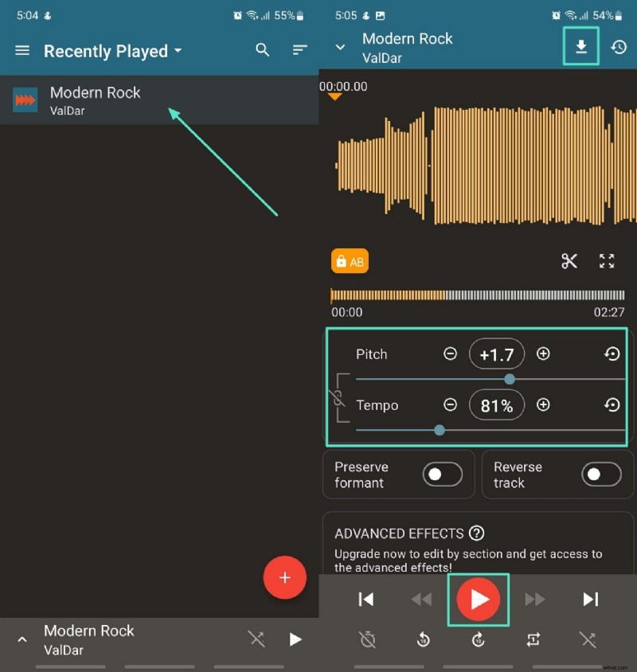
Task: Open the track sort options
Action: tap(300, 50)
